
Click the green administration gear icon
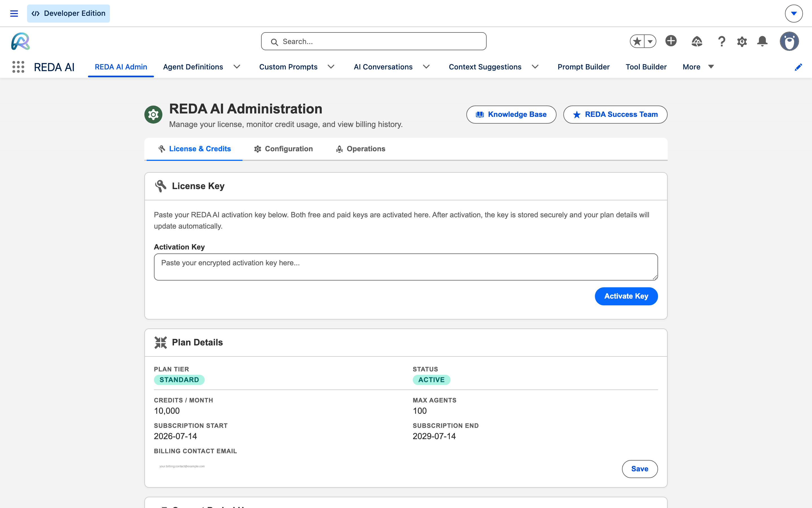153,115
